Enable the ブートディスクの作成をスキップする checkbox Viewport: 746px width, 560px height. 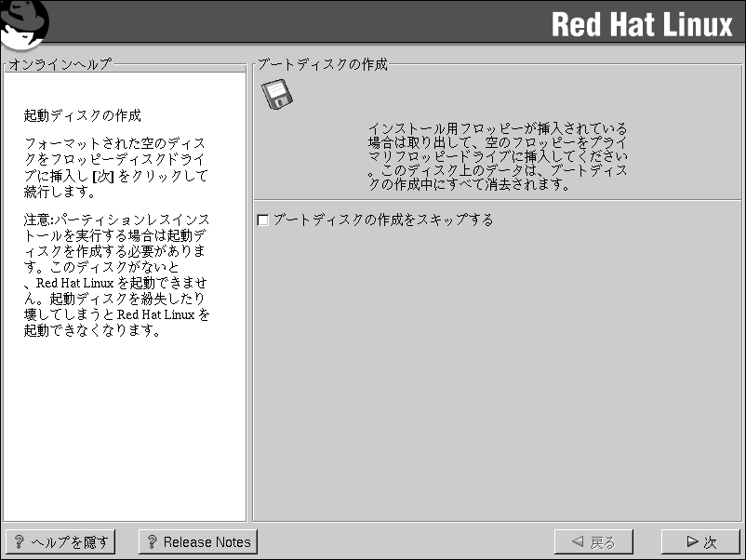tap(263, 220)
